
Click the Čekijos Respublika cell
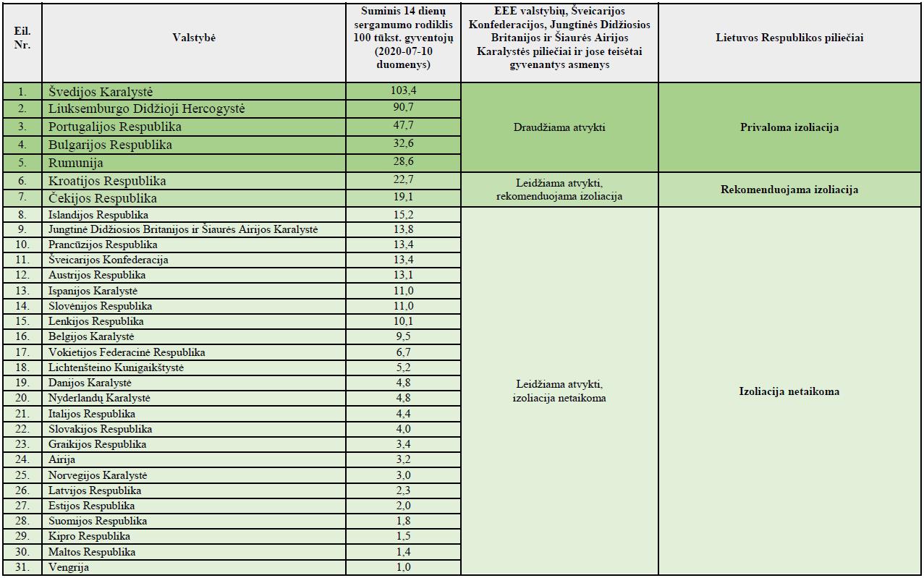click(x=194, y=198)
